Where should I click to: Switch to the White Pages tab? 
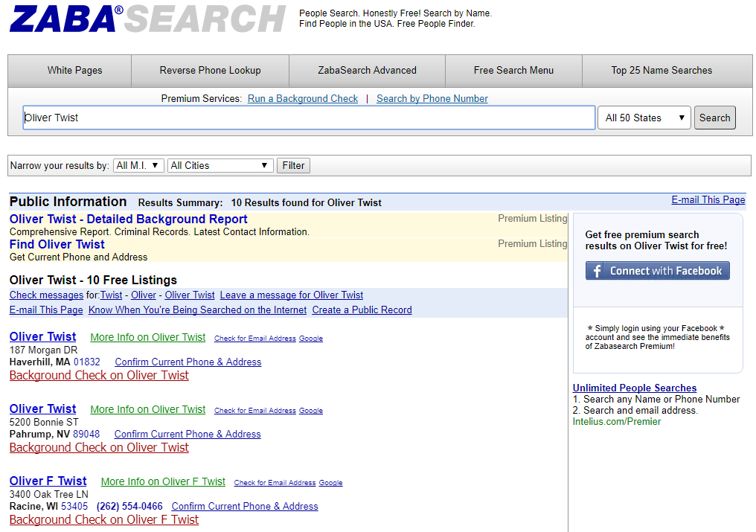tap(74, 70)
